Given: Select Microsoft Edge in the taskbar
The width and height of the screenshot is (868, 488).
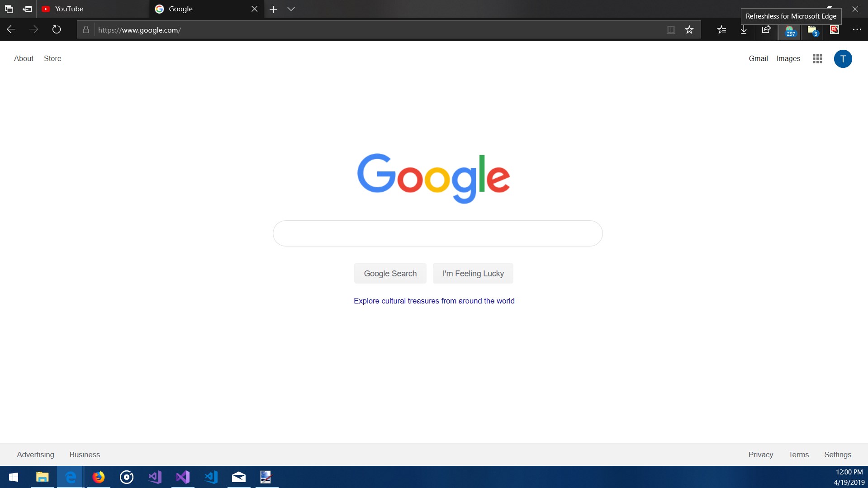Looking at the screenshot, I should (x=71, y=477).
